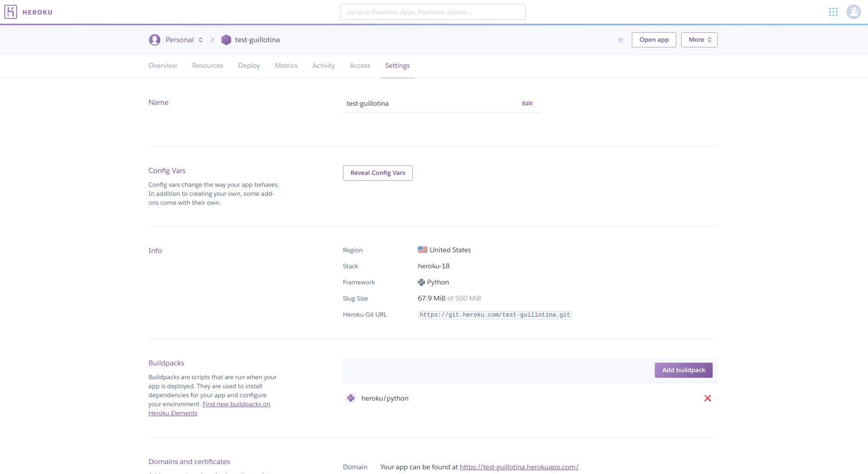This screenshot has height=474, width=868.
Task: Click the United States flag icon
Action: 423,250
